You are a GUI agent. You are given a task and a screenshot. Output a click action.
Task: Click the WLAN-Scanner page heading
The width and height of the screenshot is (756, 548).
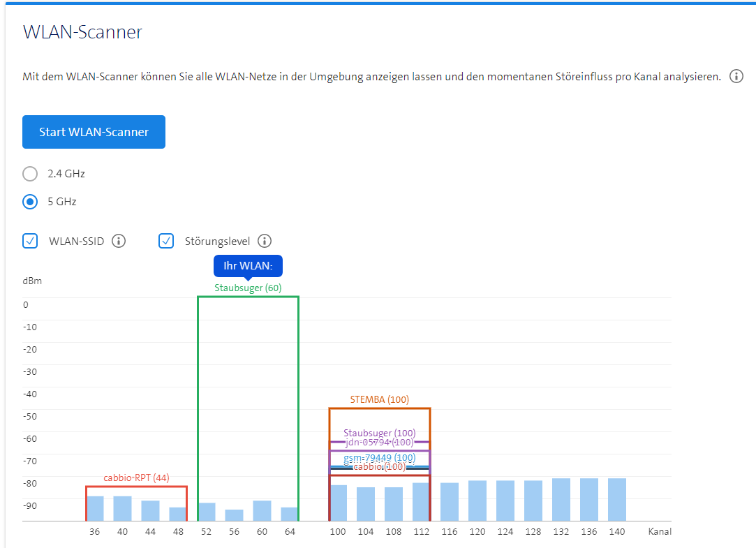[82, 32]
